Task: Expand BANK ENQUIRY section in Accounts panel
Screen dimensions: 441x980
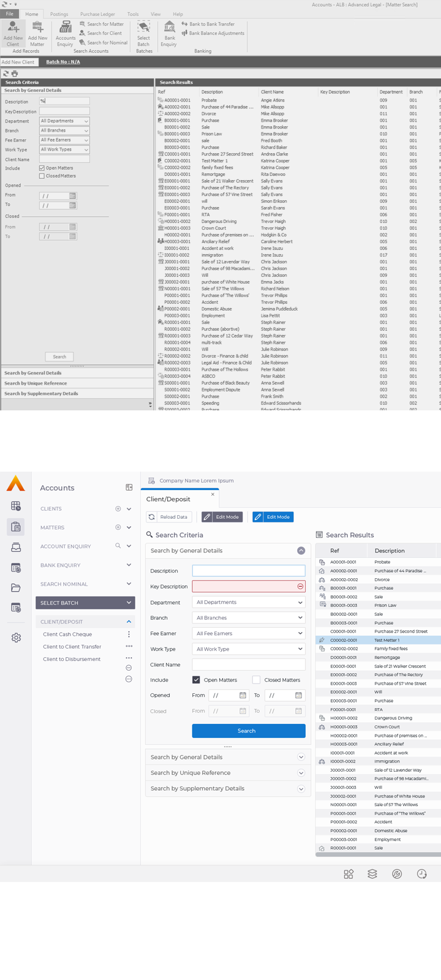Action: [x=129, y=565]
